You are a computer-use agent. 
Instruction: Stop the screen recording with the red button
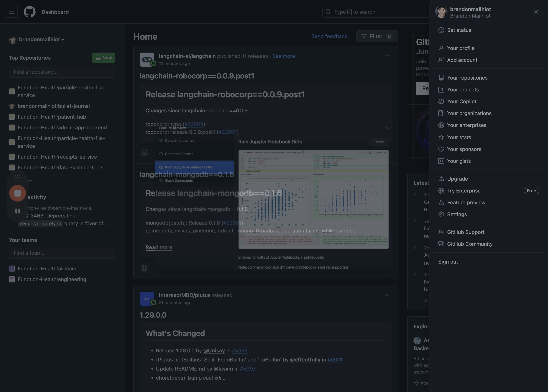17,193
